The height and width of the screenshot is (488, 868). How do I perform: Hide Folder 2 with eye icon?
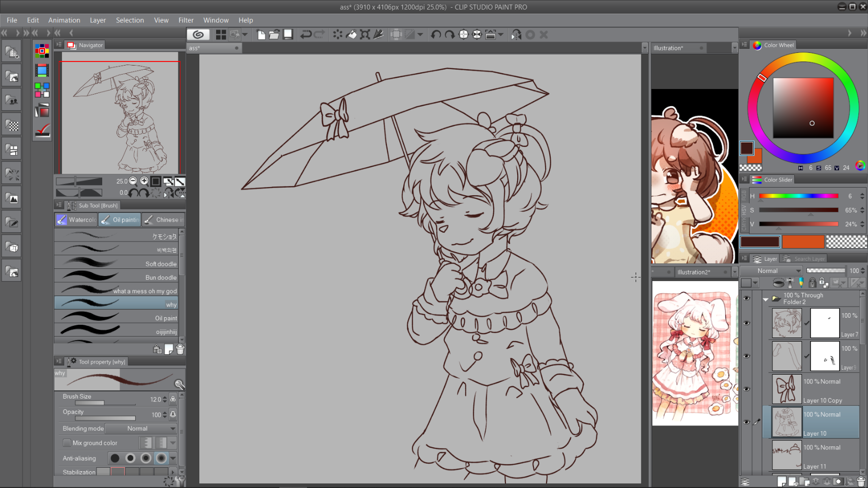pos(746,298)
